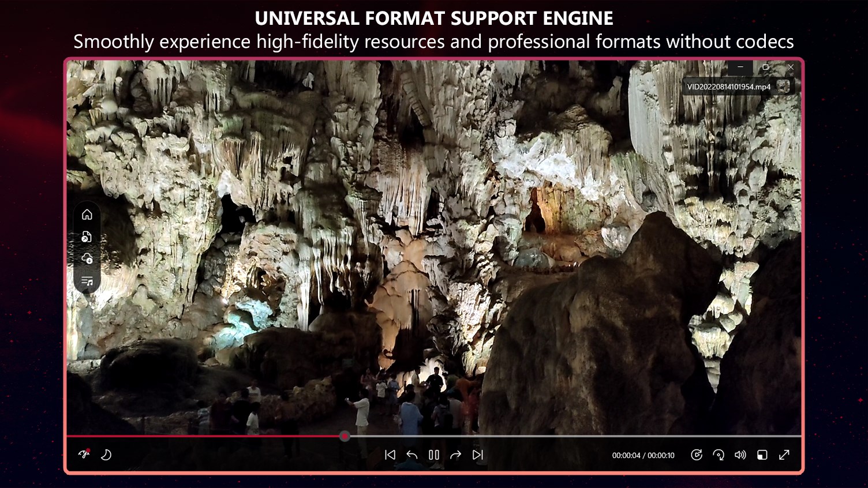The image size is (868, 488).
Task: Click the playback progress slider handle
Action: pyautogui.click(x=345, y=436)
